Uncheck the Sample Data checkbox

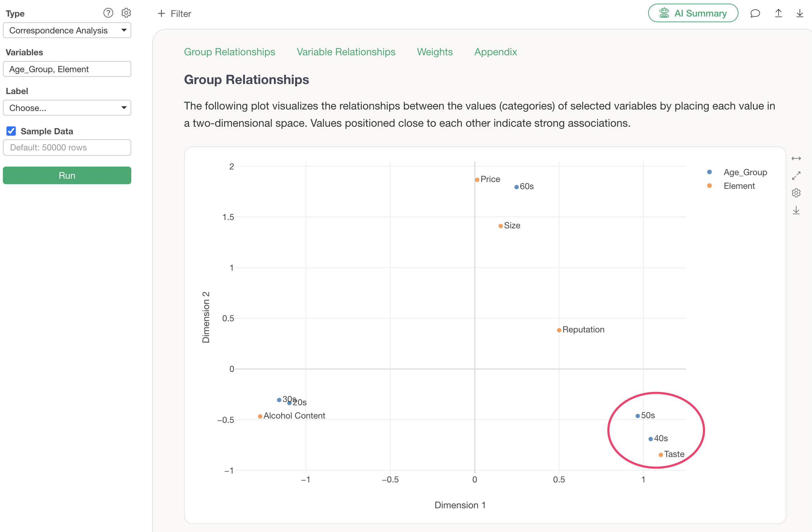[x=11, y=131]
